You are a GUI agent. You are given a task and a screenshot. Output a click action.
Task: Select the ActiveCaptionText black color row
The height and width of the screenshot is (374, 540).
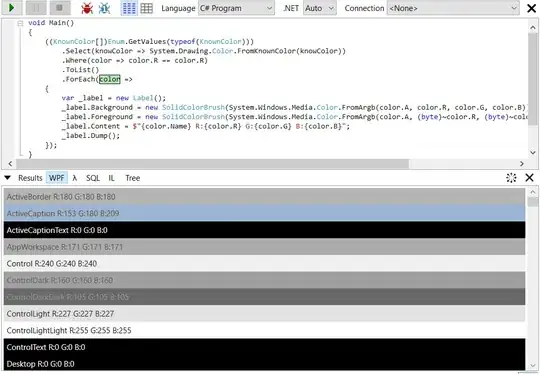(264, 230)
